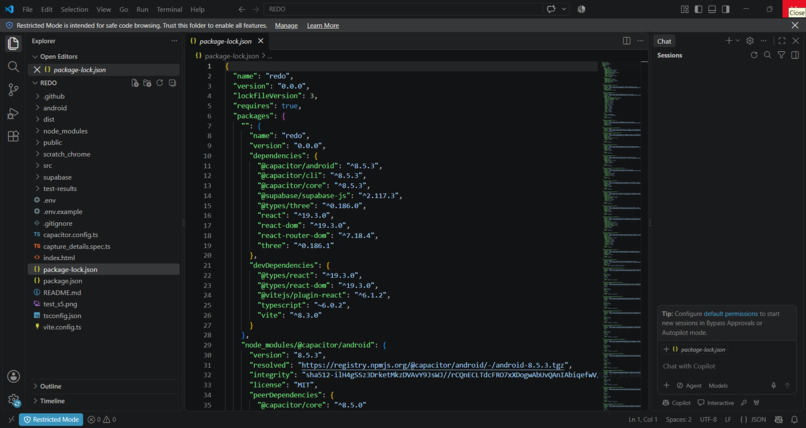The height and width of the screenshot is (428, 806).
Task: Open the Selection menu
Action: [x=75, y=9]
